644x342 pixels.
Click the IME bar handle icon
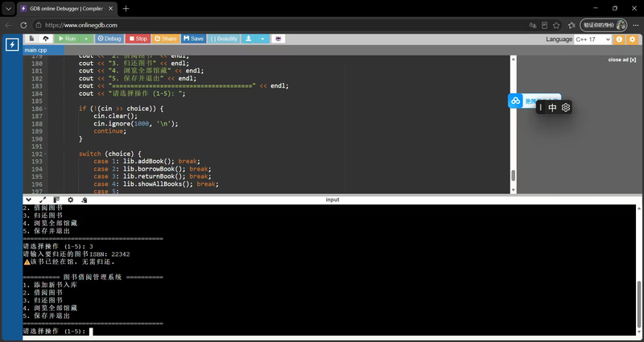point(540,108)
